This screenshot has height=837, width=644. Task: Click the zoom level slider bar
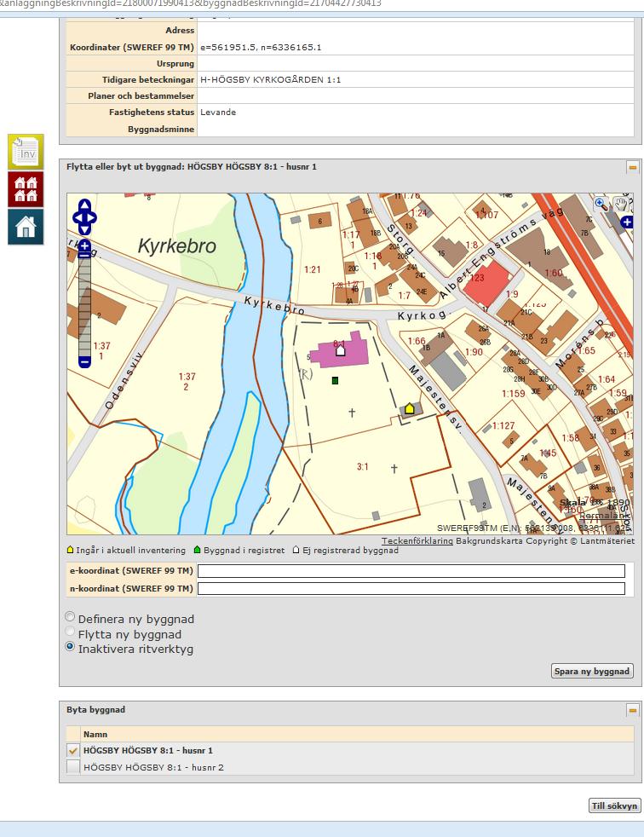[x=84, y=308]
